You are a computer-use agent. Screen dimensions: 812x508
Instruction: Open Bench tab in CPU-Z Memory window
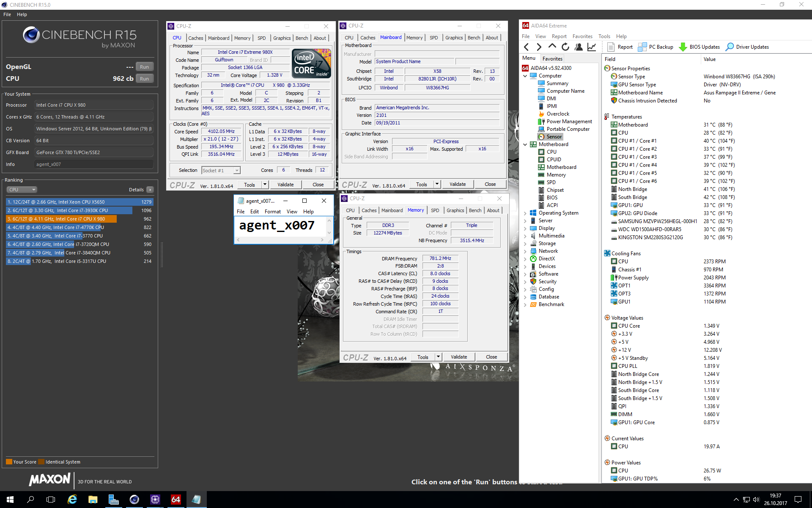(x=475, y=210)
